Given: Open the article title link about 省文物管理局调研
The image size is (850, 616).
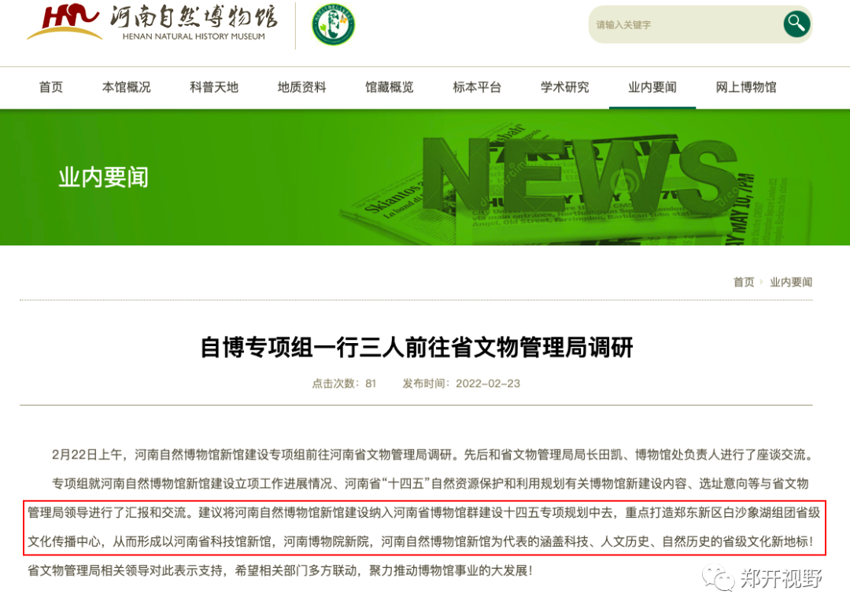Looking at the screenshot, I should [425, 347].
